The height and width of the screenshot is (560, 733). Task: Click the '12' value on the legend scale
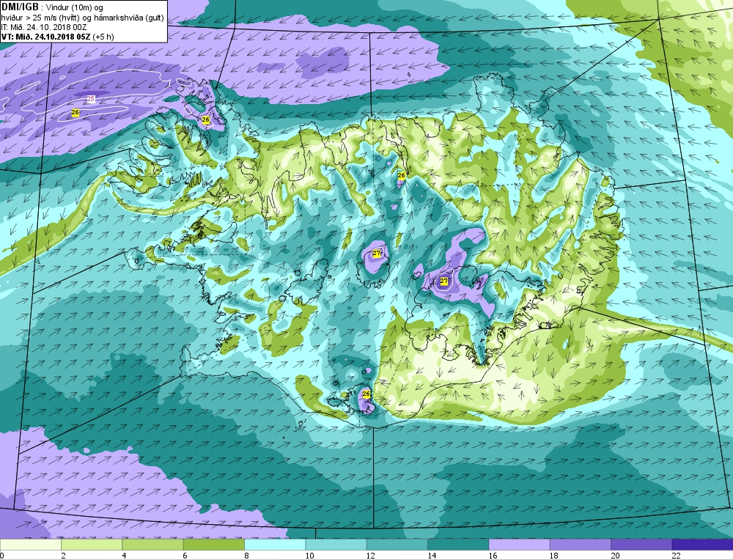point(371,556)
